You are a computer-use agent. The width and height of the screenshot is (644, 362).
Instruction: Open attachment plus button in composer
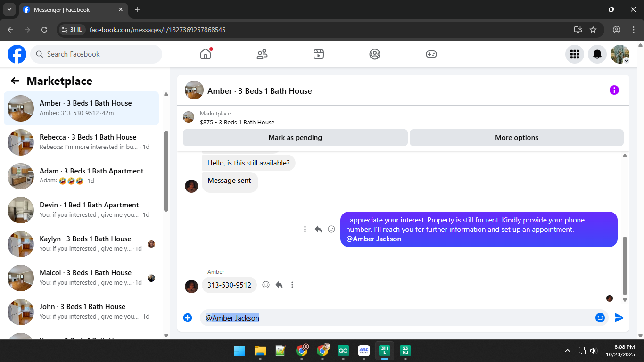[188, 318]
